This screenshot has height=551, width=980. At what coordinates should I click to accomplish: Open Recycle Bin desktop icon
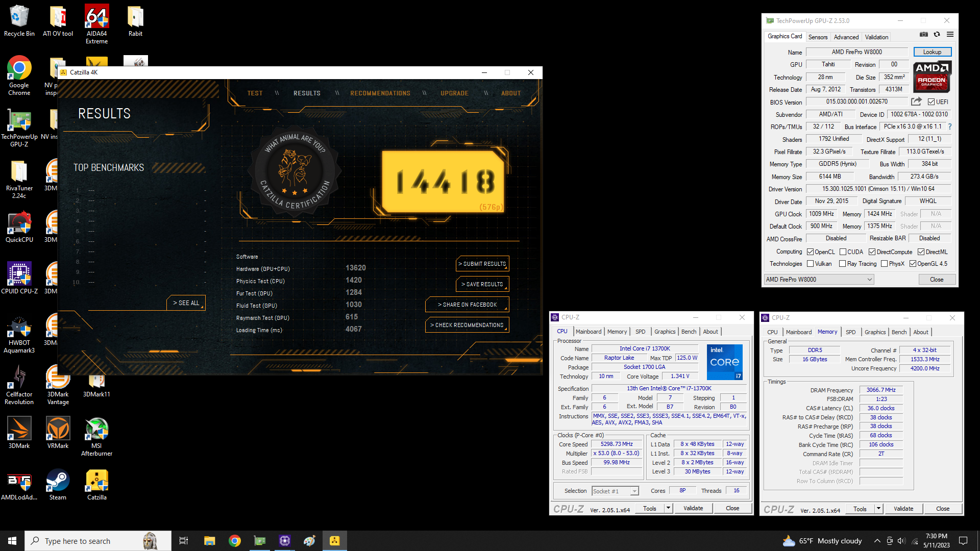click(x=19, y=21)
